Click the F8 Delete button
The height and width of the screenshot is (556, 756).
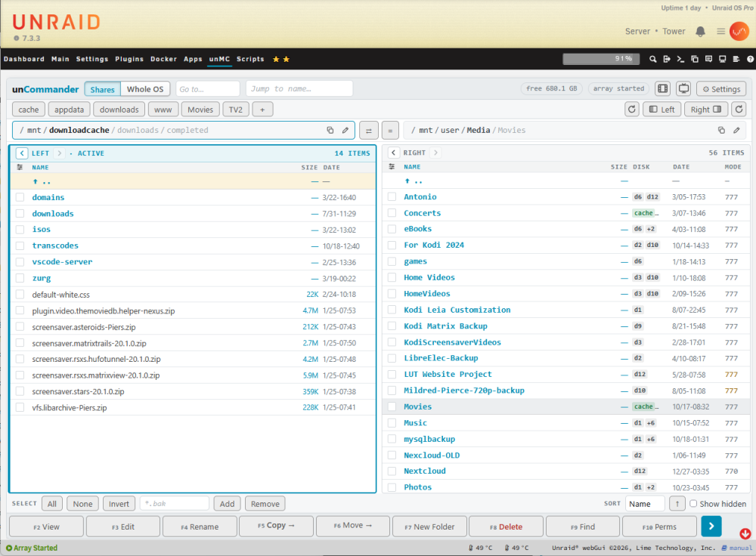click(506, 527)
